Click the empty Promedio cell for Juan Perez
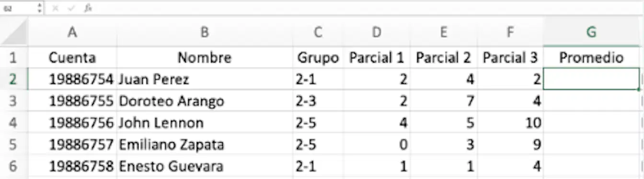 pyautogui.click(x=591, y=79)
